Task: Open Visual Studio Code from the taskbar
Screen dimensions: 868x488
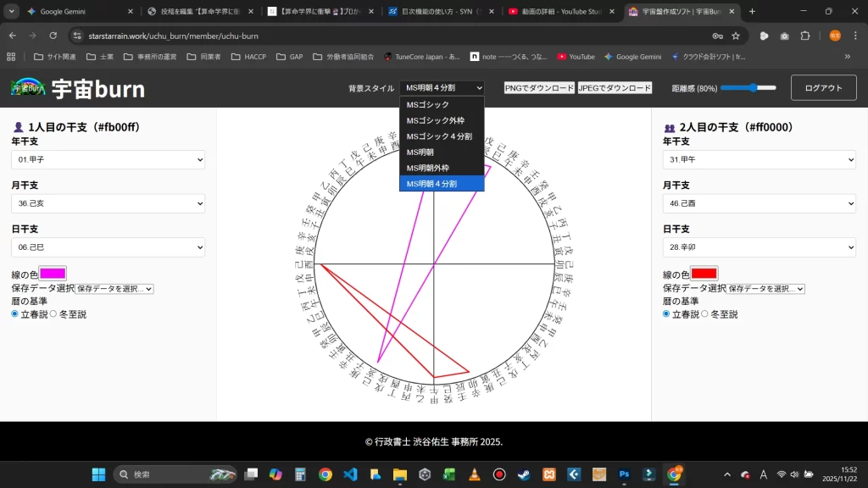Action: coord(350,474)
